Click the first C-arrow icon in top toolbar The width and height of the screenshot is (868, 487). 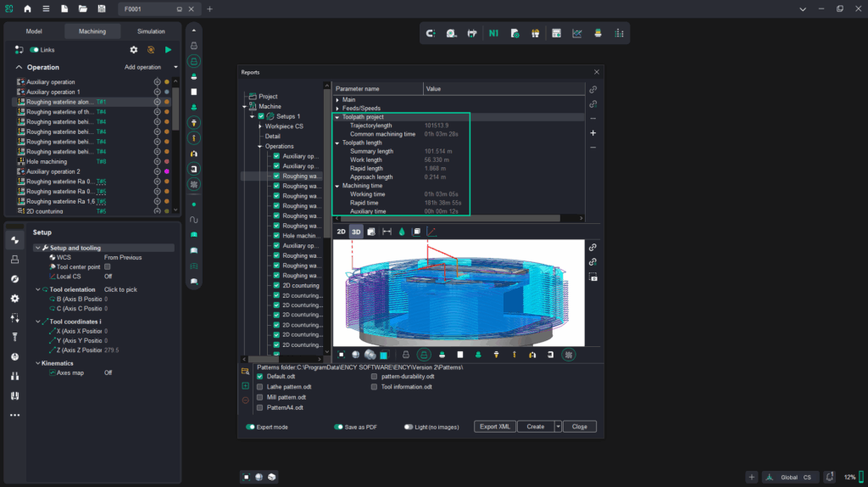430,33
